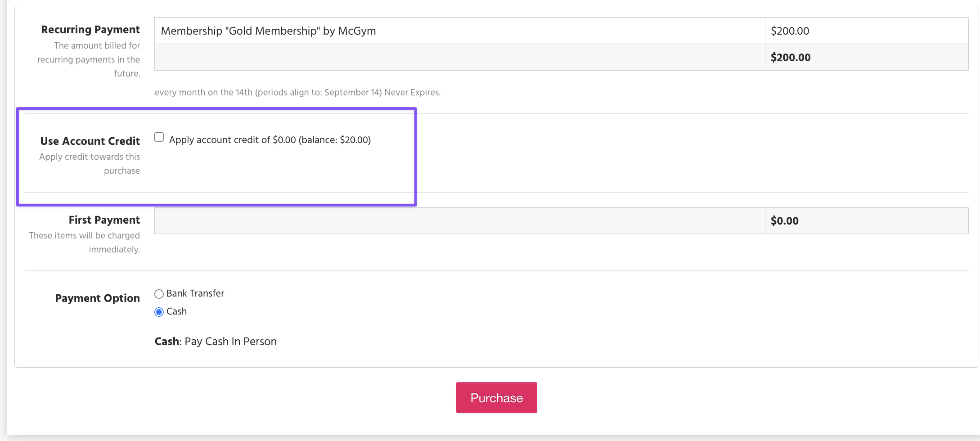Image resolution: width=980 pixels, height=441 pixels.
Task: Click the 'Pay Cash In Person' description
Action: [230, 342]
